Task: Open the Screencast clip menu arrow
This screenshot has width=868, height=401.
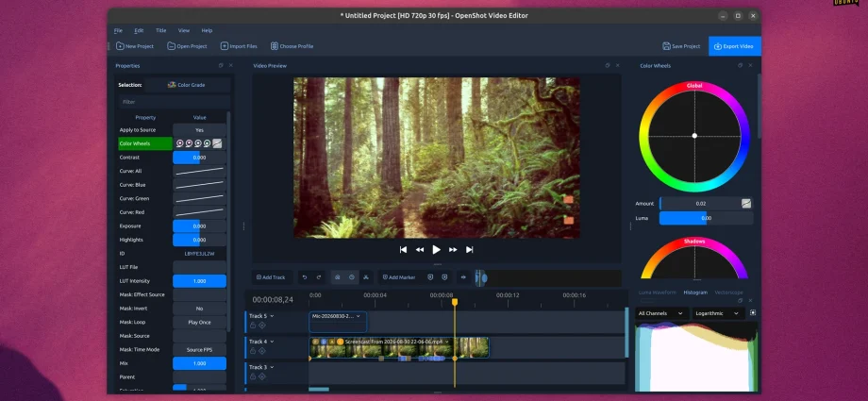Action: tap(446, 342)
